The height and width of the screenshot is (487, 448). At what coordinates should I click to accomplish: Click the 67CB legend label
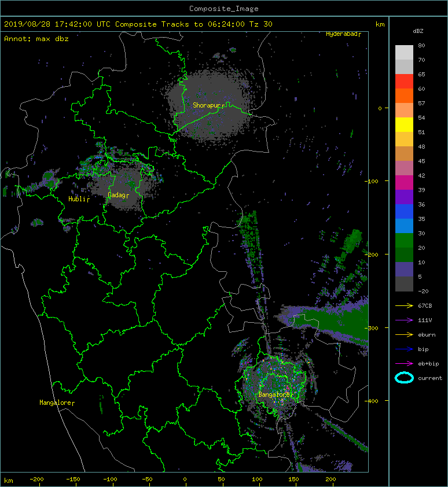425,305
